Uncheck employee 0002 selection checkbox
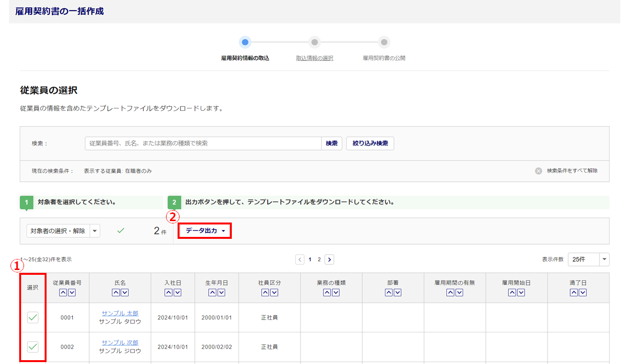 pos(33,346)
